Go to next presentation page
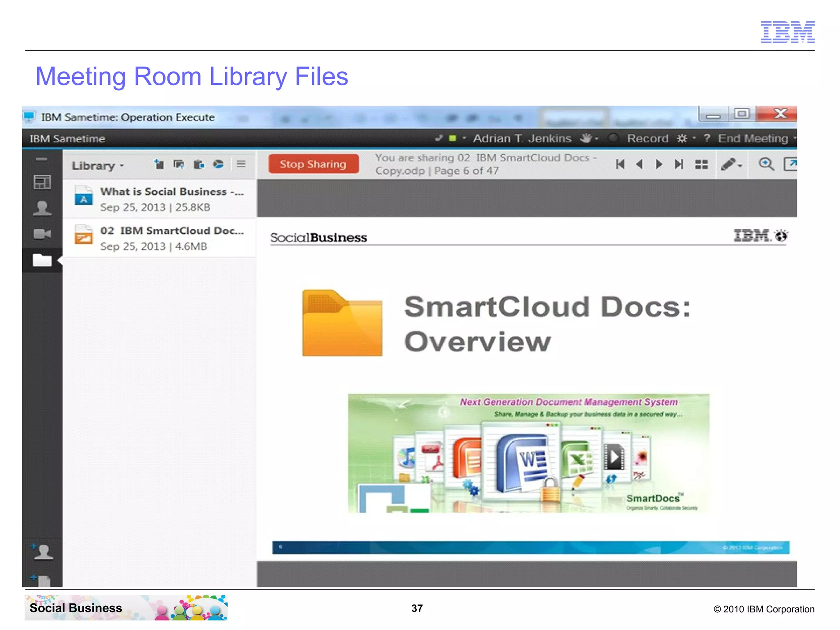 click(659, 164)
